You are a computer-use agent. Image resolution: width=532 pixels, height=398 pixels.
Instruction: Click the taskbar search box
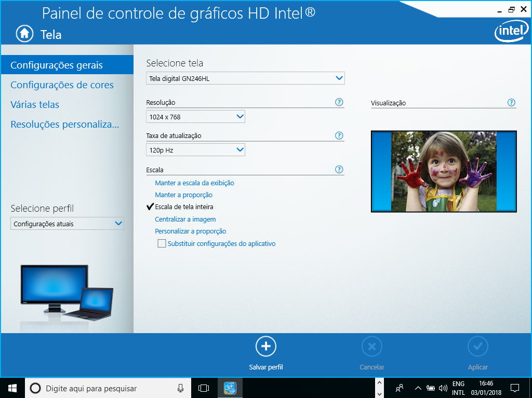click(108, 388)
